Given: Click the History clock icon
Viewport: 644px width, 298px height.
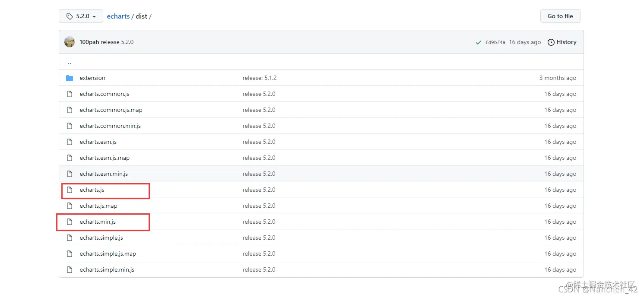Looking at the screenshot, I should [x=551, y=42].
